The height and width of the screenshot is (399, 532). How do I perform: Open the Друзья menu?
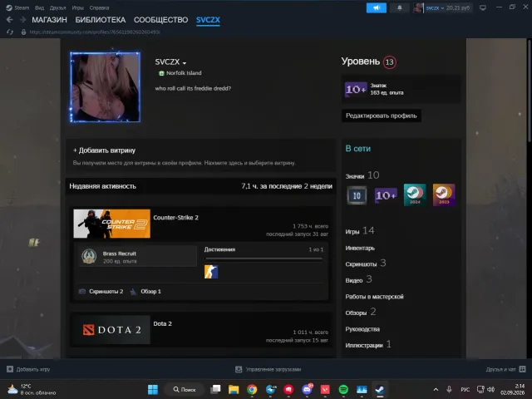pos(57,7)
